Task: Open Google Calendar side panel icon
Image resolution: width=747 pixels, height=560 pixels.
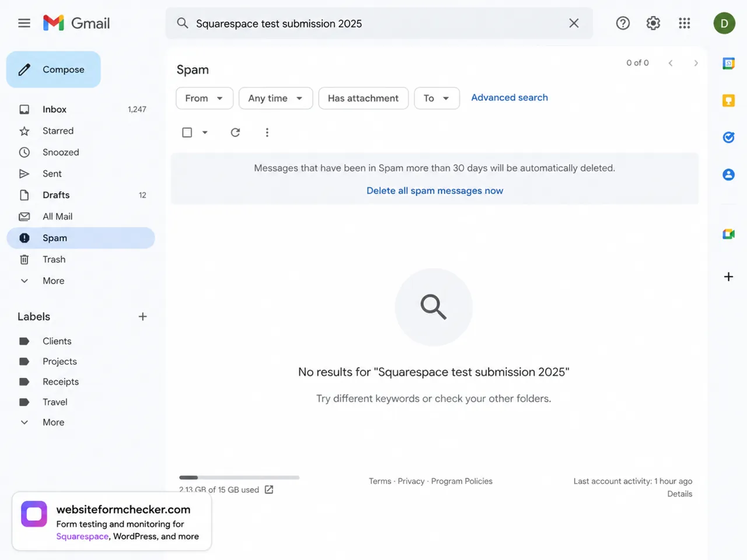Action: 728,63
